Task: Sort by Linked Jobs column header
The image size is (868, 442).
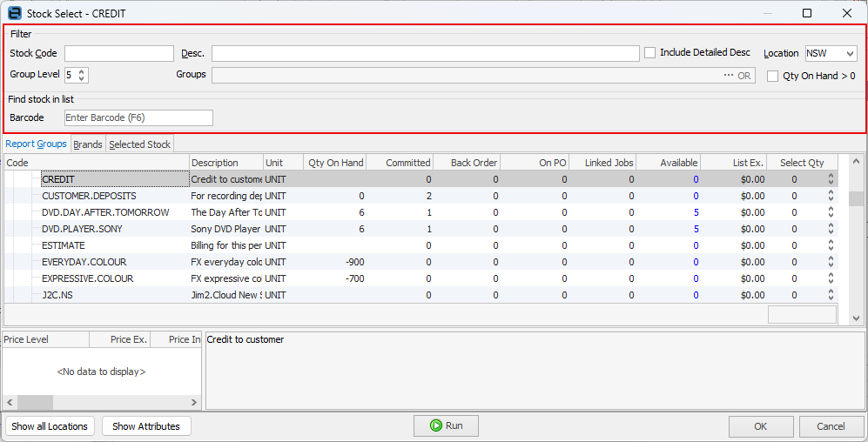Action: [602, 163]
